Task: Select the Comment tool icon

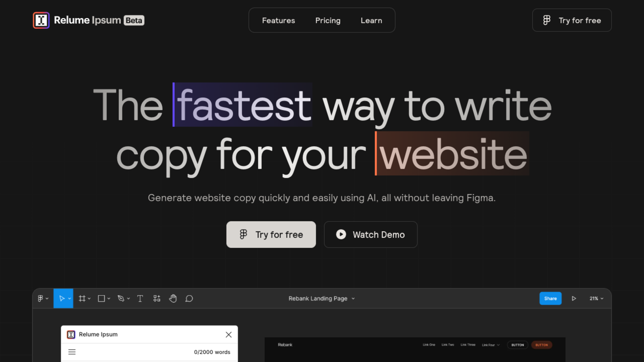Action: pyautogui.click(x=189, y=298)
